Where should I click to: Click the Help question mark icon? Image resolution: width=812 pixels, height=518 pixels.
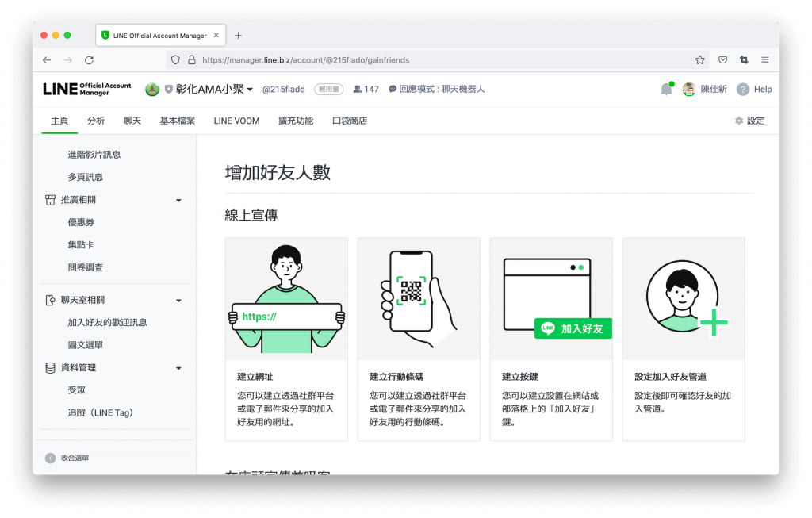[743, 89]
